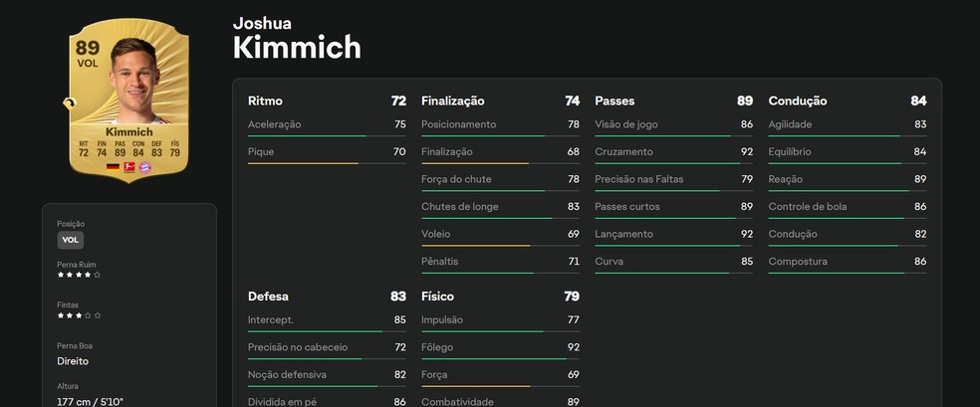Click the 89 overall rating on card
Image resolution: width=980 pixels, height=407 pixels.
click(86, 46)
